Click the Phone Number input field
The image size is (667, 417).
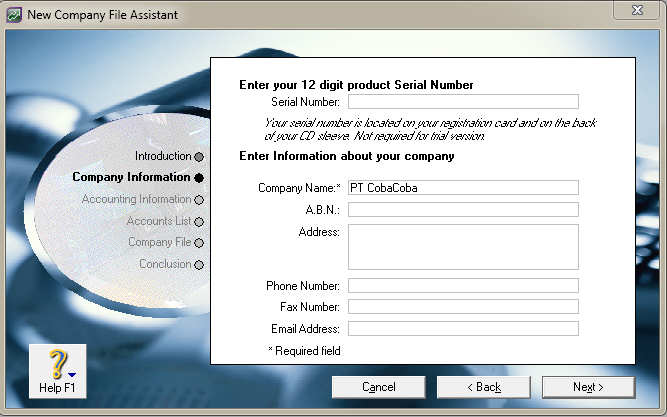tap(463, 286)
